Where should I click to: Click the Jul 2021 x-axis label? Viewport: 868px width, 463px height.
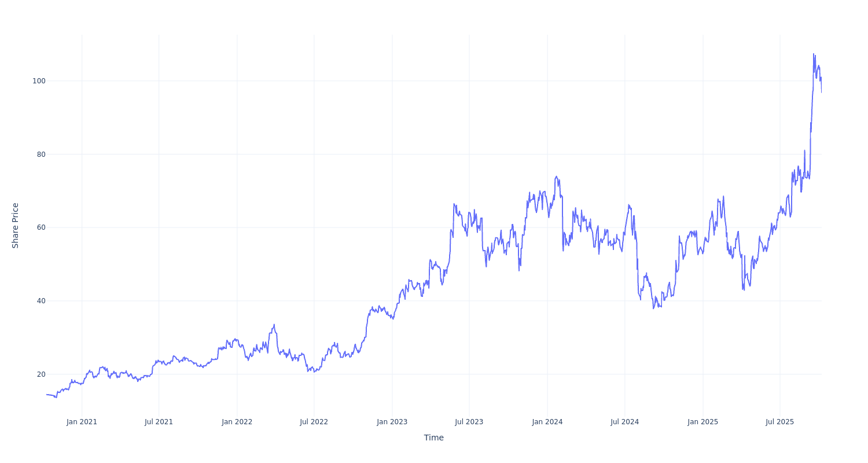[x=159, y=422]
